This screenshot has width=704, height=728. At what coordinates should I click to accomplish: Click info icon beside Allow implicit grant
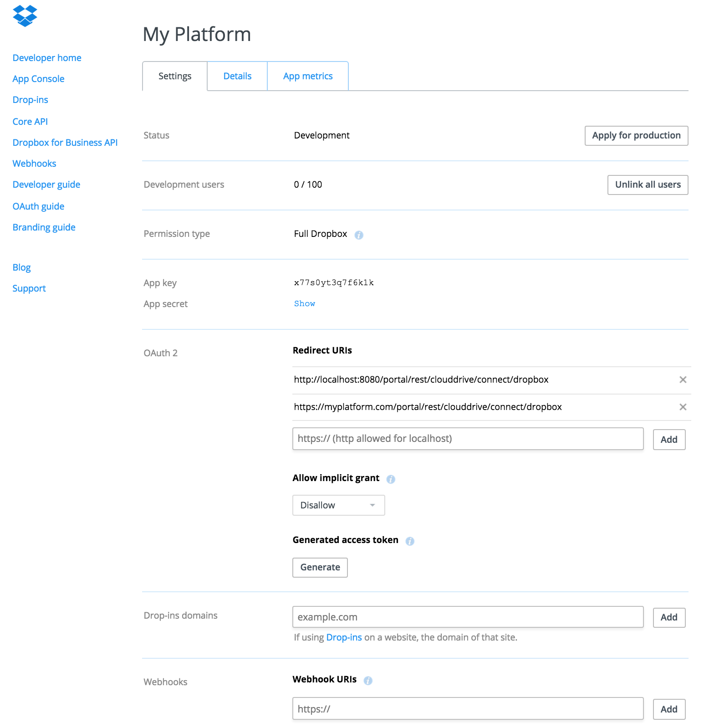[391, 479]
